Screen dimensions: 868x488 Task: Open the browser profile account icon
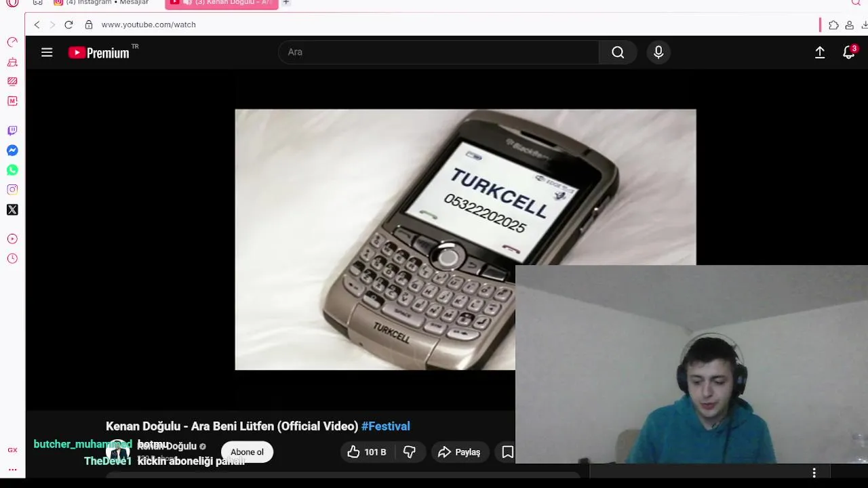tap(849, 25)
